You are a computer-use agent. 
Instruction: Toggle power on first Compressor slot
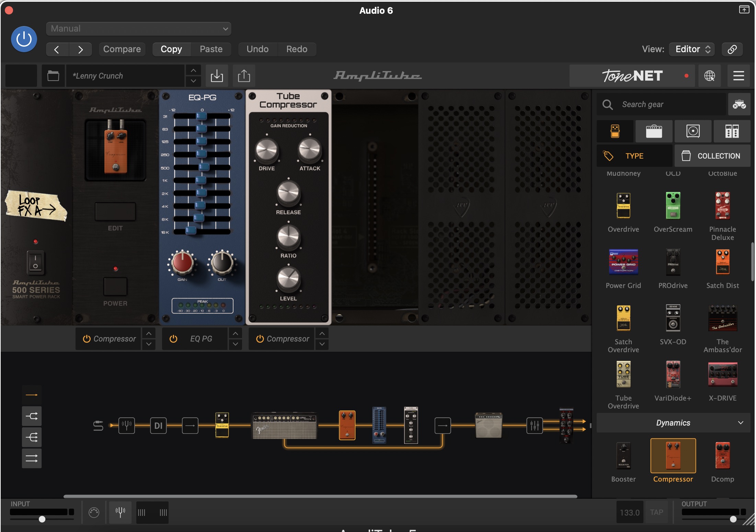pyautogui.click(x=87, y=339)
